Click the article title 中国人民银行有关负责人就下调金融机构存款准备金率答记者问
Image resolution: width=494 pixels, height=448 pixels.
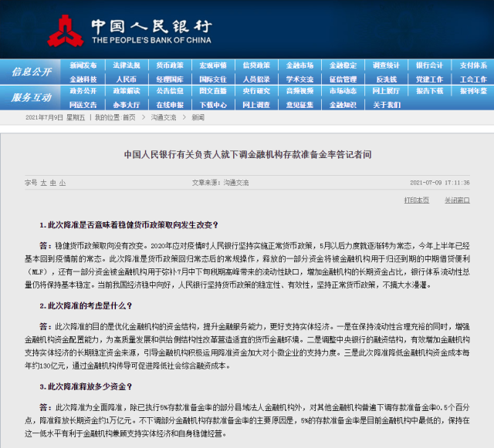[248, 154]
